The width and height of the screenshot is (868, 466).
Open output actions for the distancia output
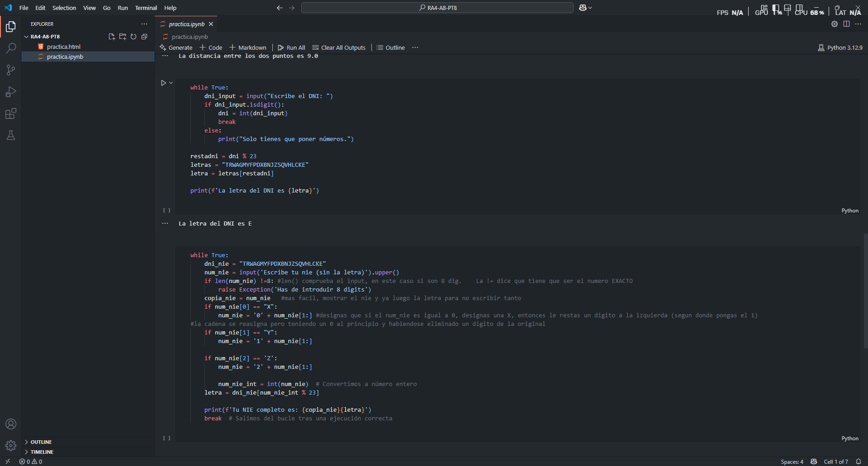click(165, 56)
